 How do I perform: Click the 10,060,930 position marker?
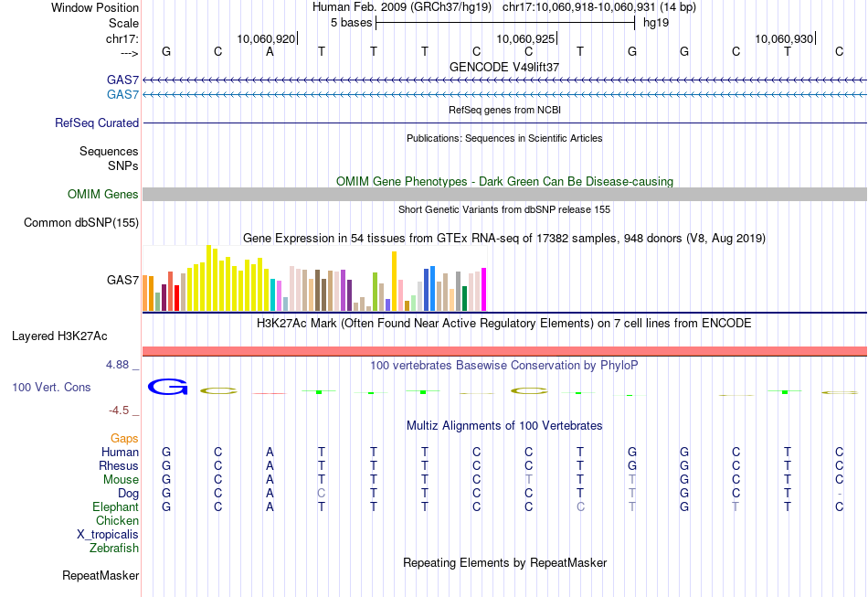pyautogui.click(x=785, y=38)
